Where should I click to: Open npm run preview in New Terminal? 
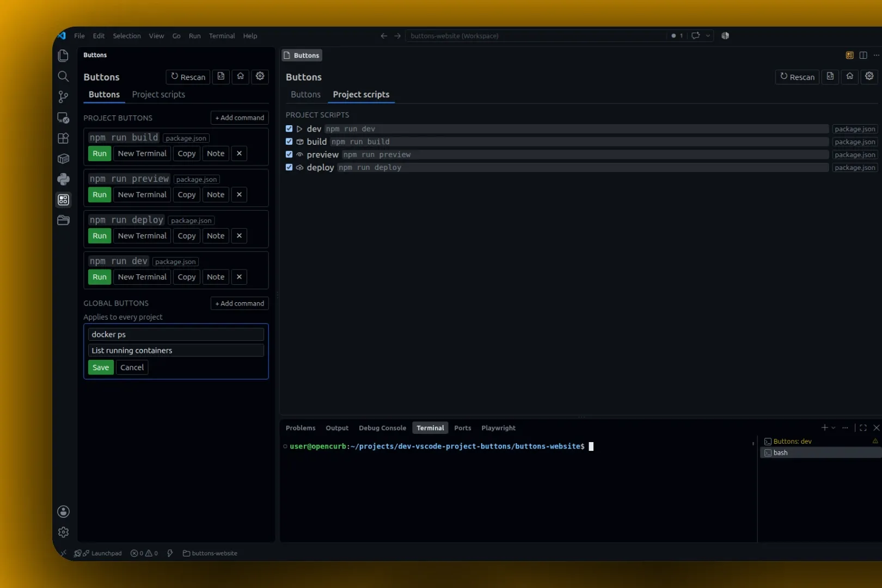pyautogui.click(x=142, y=195)
